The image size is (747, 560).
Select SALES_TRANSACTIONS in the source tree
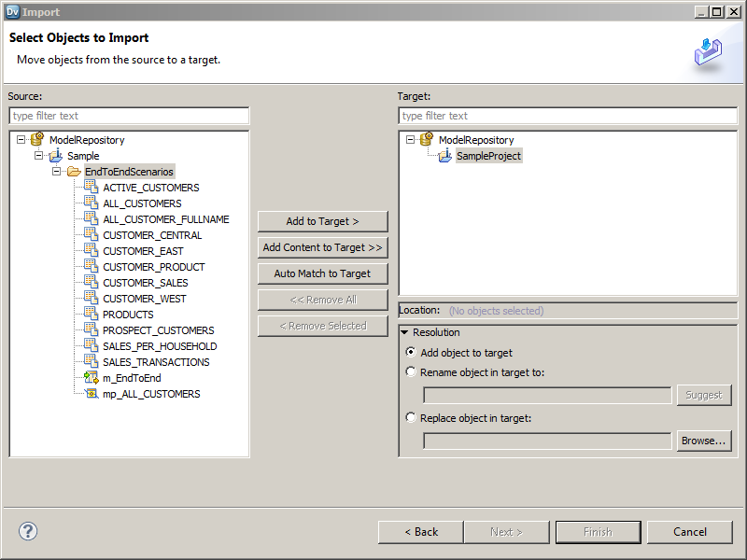coord(156,362)
